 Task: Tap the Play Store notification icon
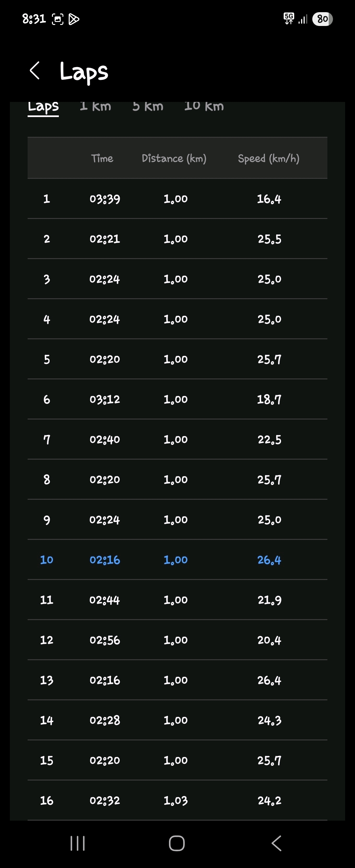(x=74, y=19)
